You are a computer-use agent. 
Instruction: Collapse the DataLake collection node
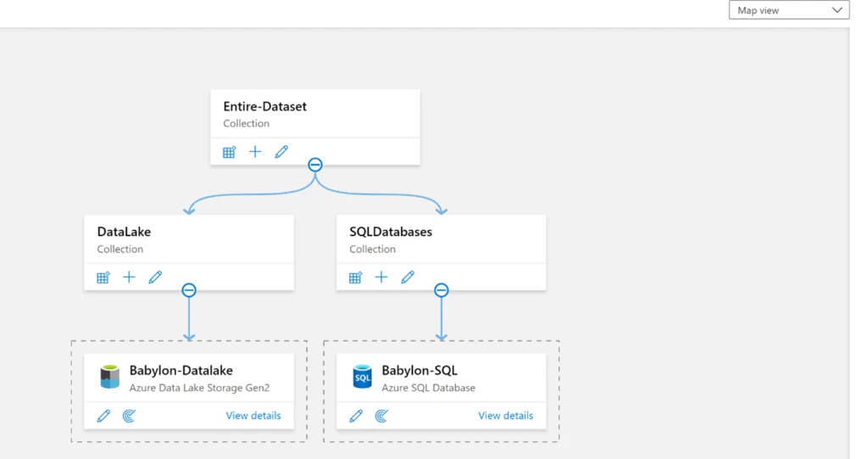189,290
